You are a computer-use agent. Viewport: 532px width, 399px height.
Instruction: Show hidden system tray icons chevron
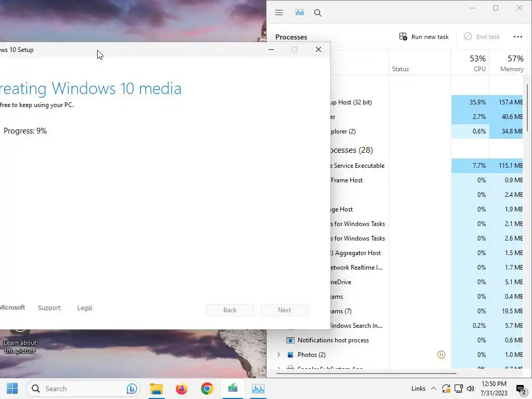tap(433, 389)
